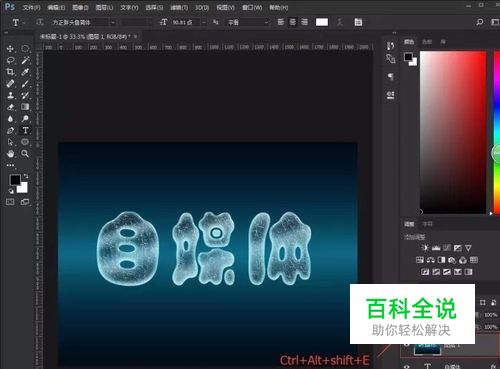
Task: Select the Lasso tool
Action: pyautogui.click(x=10, y=60)
